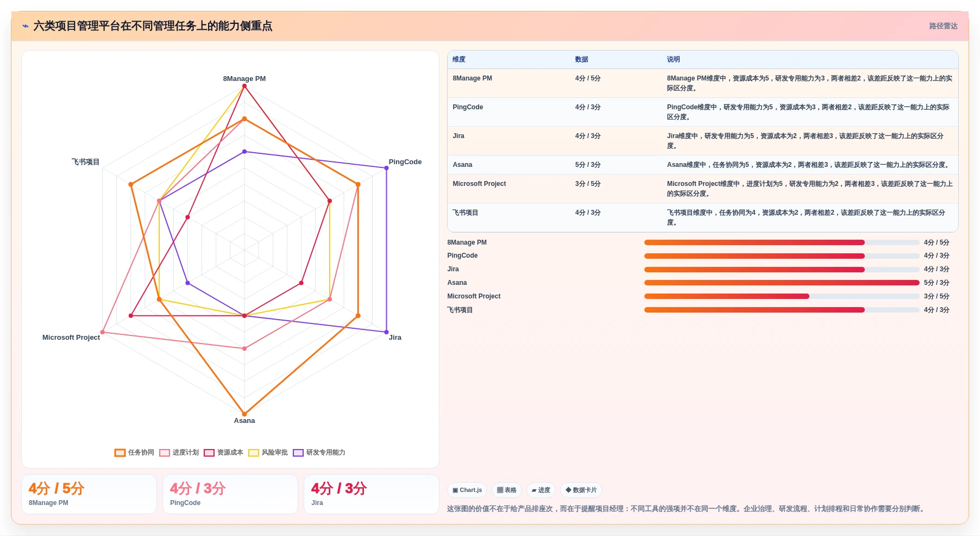Select the PingCode table row name
This screenshot has height=536, width=980.
(x=468, y=107)
